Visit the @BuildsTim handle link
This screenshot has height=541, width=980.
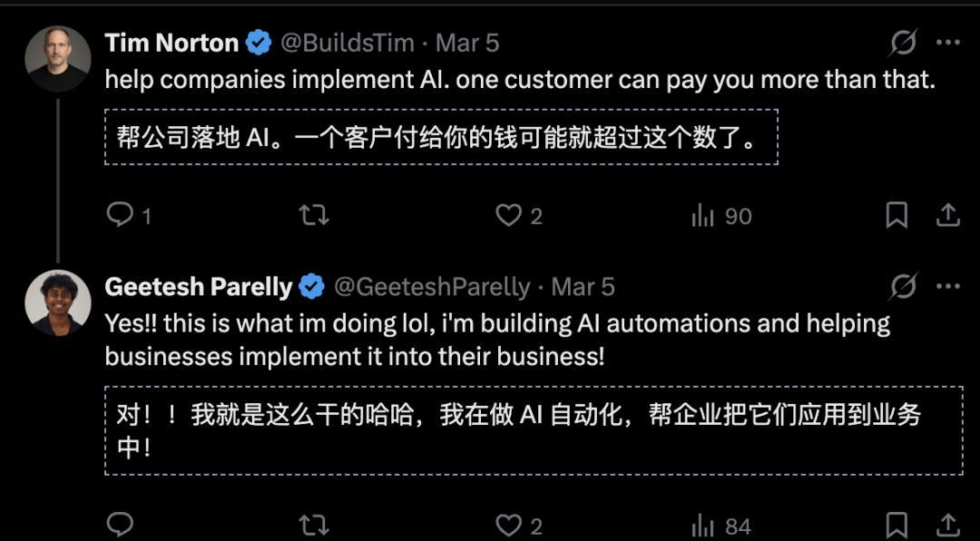click(x=348, y=43)
